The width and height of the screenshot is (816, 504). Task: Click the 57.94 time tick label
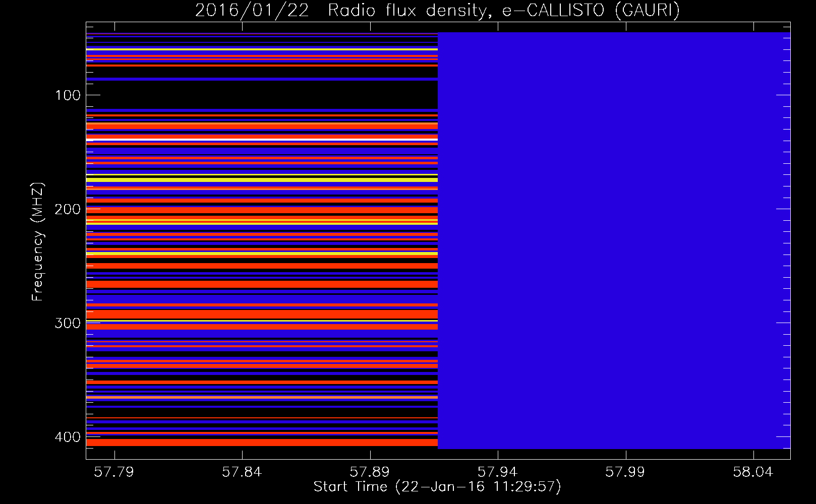click(x=498, y=472)
